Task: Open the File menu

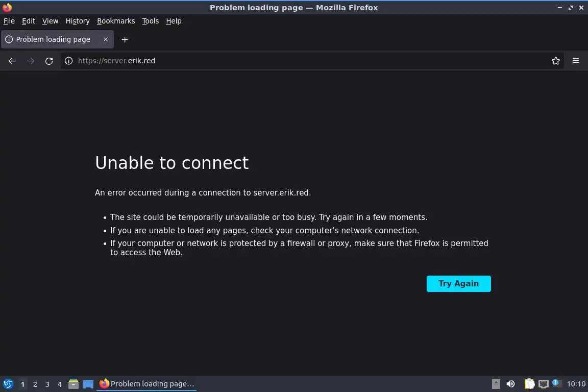Action: point(9,21)
